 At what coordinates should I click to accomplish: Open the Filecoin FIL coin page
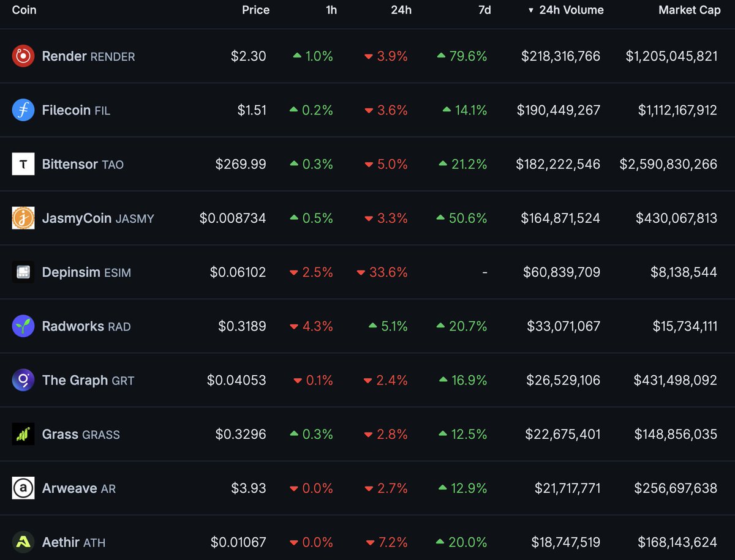(76, 110)
